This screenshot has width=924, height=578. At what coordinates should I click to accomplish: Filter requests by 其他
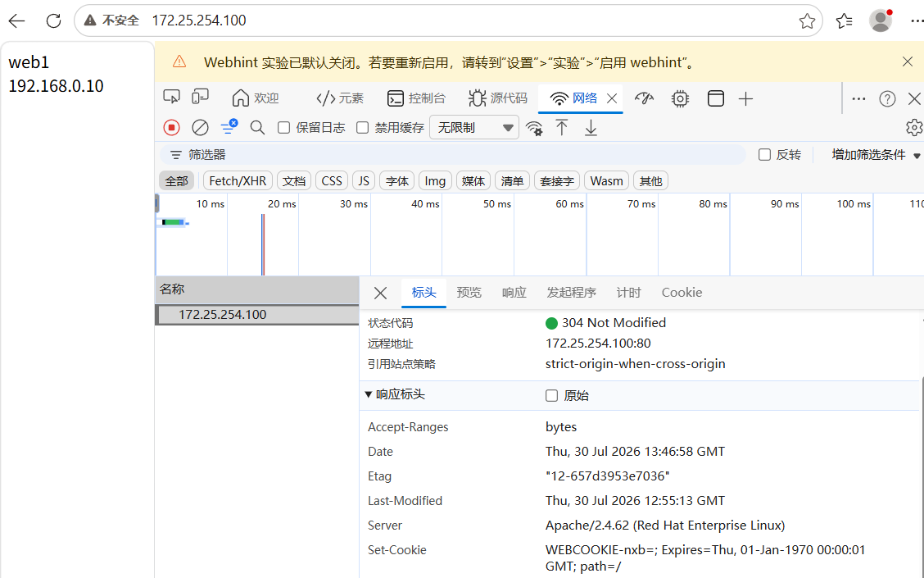pyautogui.click(x=650, y=181)
